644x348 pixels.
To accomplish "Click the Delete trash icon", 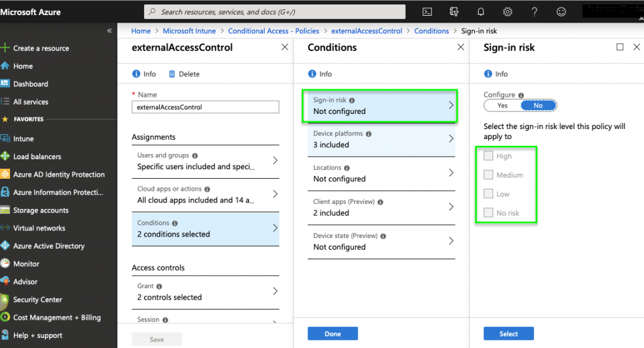I will (x=172, y=74).
